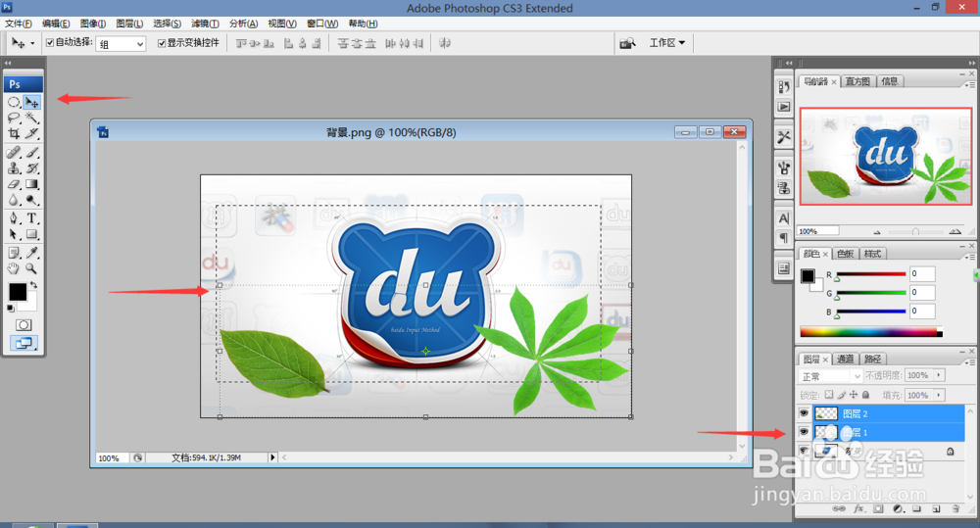Toggle lock all padlock icon
The image size is (980, 528).
tap(865, 395)
